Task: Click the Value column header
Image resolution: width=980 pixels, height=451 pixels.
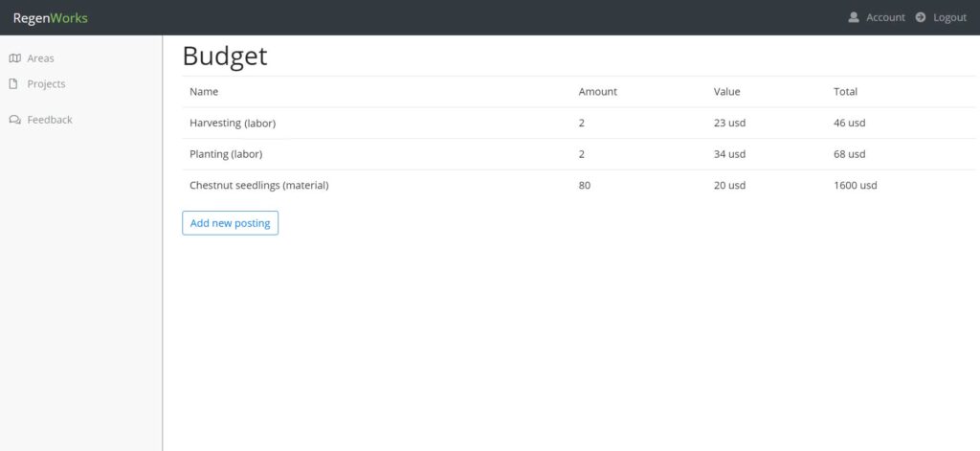Action: click(x=727, y=91)
